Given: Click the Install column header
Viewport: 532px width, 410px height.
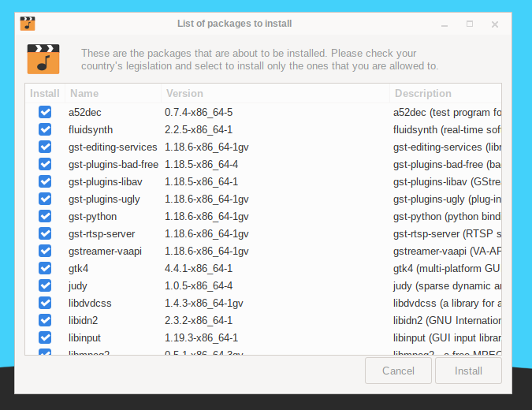Looking at the screenshot, I should (x=45, y=93).
